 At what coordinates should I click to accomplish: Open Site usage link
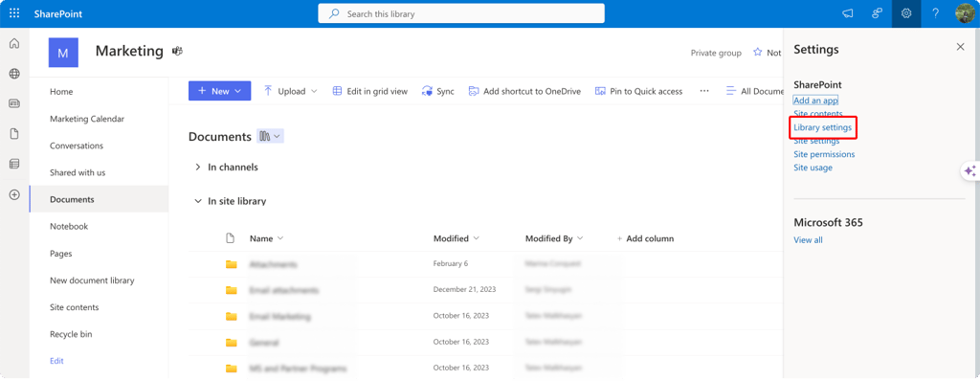(813, 168)
